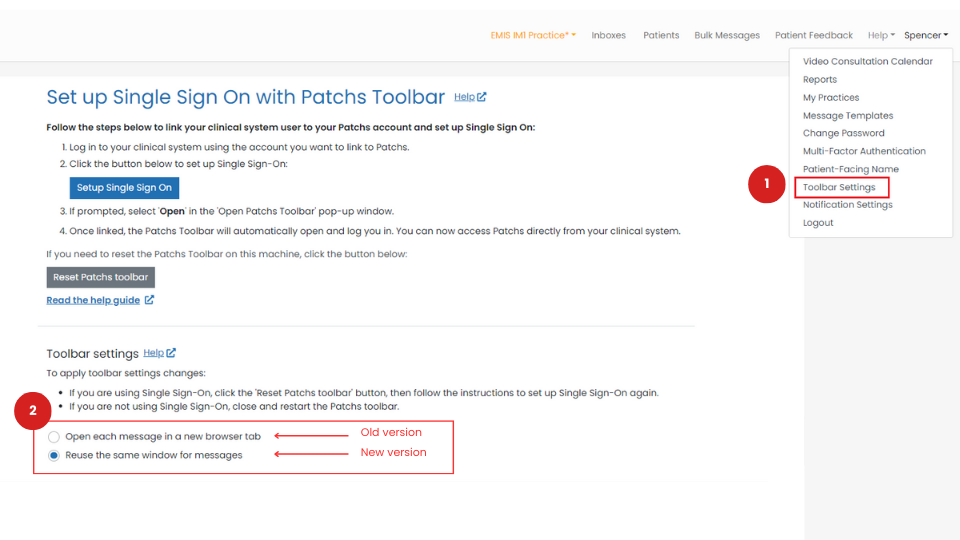Click Reset Patchs toolbar button
960x540 pixels.
coord(100,277)
